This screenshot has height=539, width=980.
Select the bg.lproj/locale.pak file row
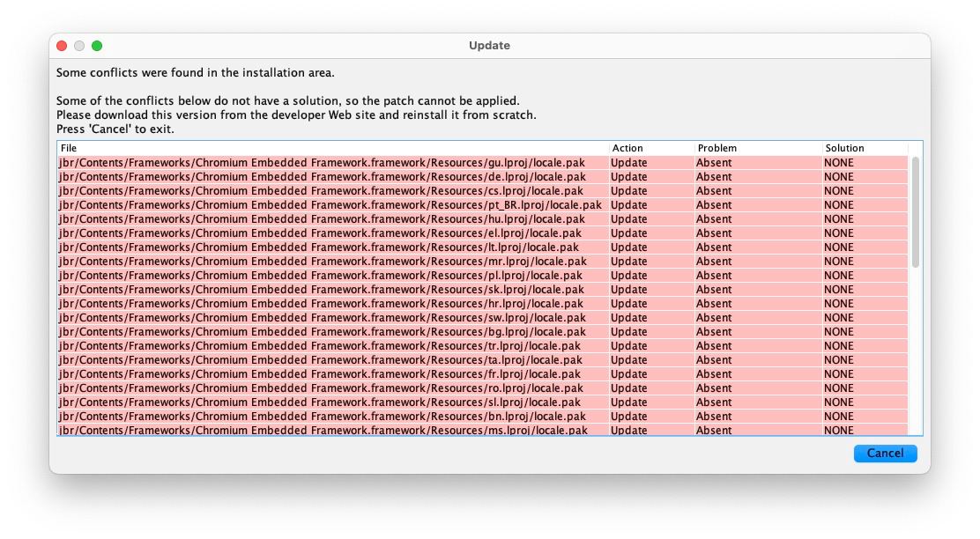482,332
